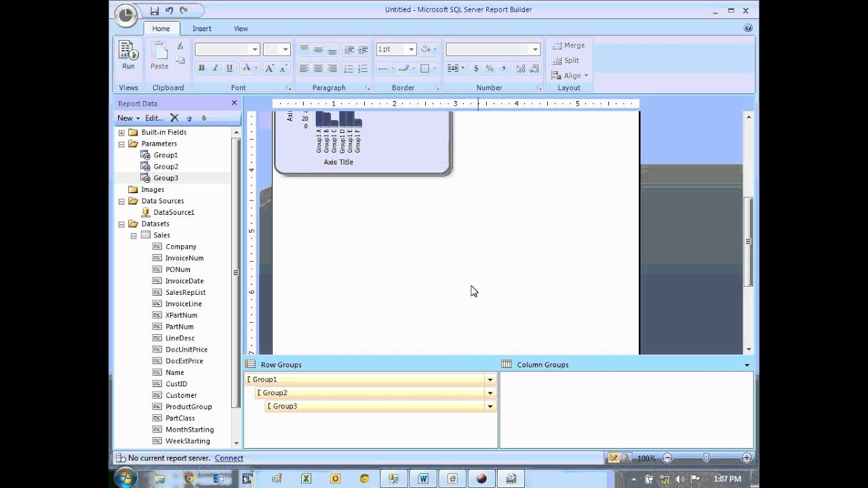Decrease font size with shrink icon

283,68
